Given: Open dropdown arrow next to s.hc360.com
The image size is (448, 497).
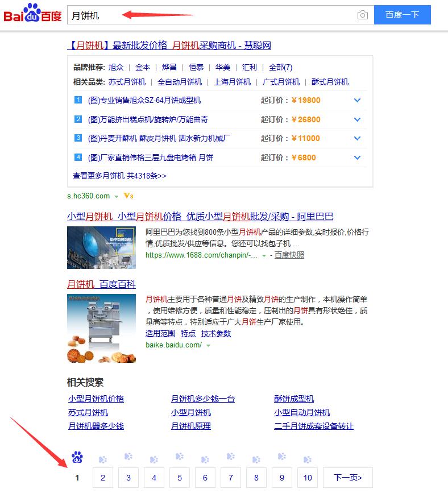Looking at the screenshot, I should click(x=116, y=197).
